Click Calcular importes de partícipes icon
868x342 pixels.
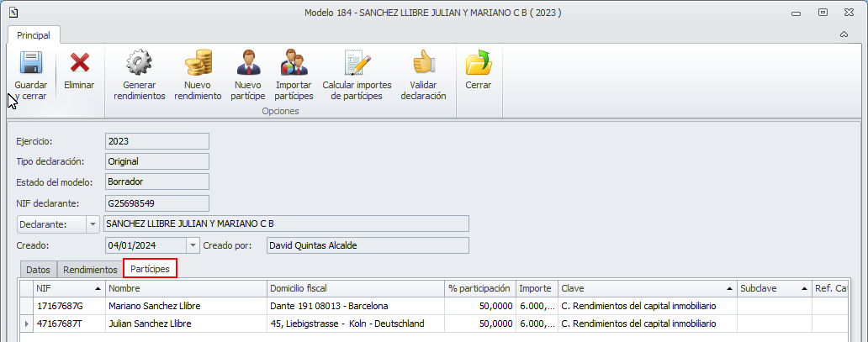(x=357, y=62)
